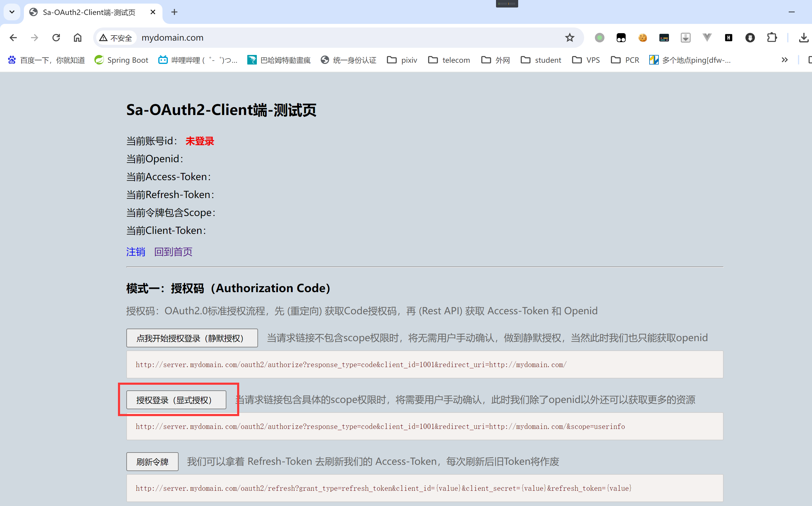Click the silent authorization login button
Image resolution: width=812 pixels, height=506 pixels.
[x=192, y=338]
